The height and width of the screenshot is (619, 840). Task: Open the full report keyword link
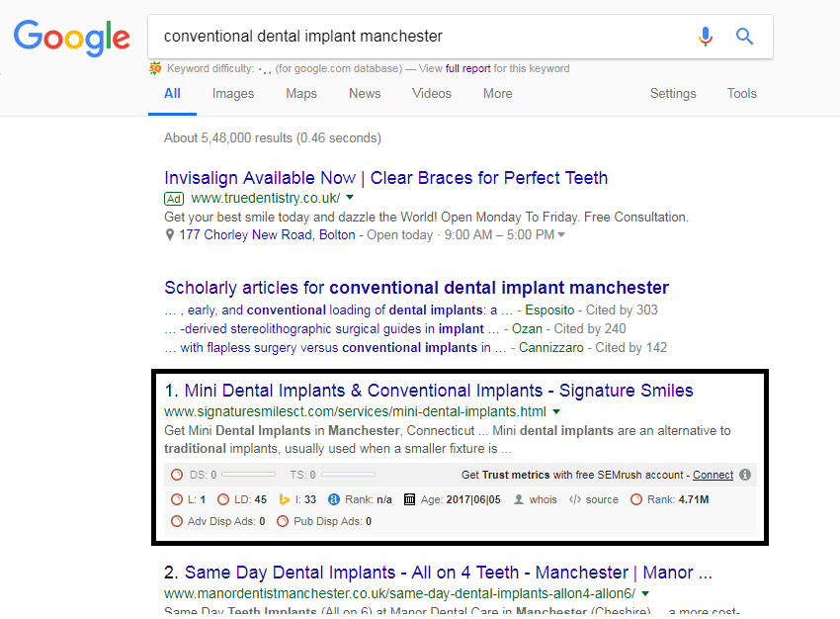click(x=467, y=68)
